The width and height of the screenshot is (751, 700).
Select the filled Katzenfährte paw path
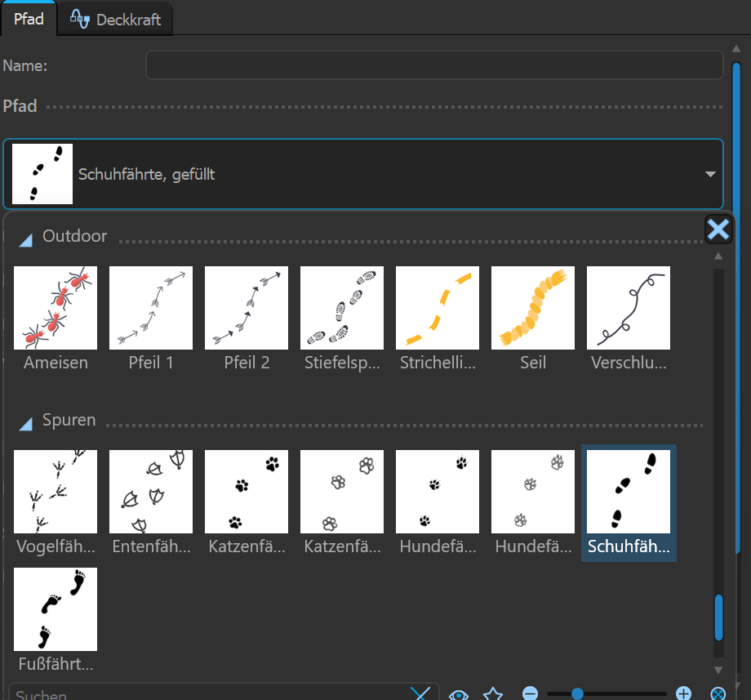tap(247, 492)
